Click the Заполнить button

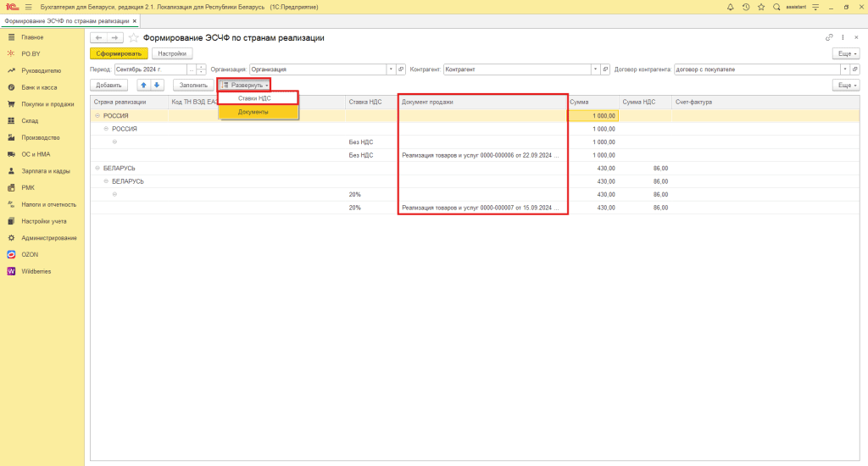click(x=193, y=86)
